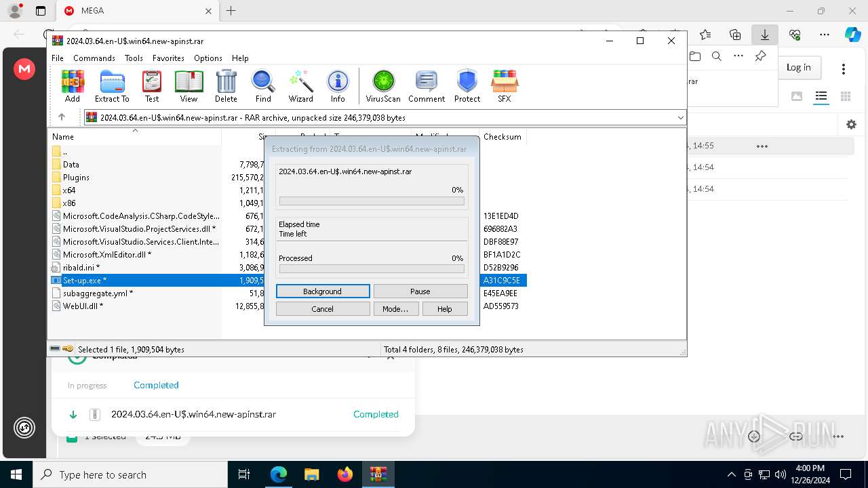The width and height of the screenshot is (868, 488).
Task: Run the VirusScan icon
Action: [x=383, y=86]
